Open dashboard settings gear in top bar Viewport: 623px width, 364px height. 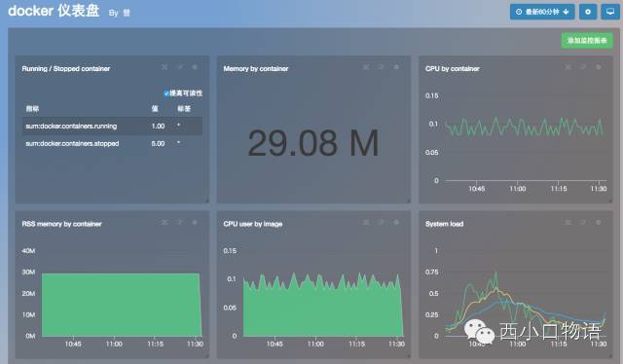[x=588, y=12]
